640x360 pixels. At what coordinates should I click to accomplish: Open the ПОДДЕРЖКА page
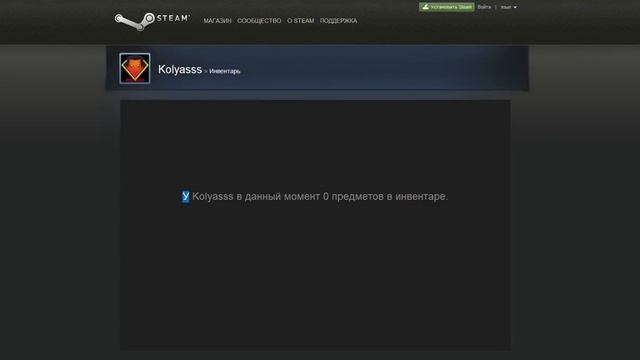click(338, 21)
